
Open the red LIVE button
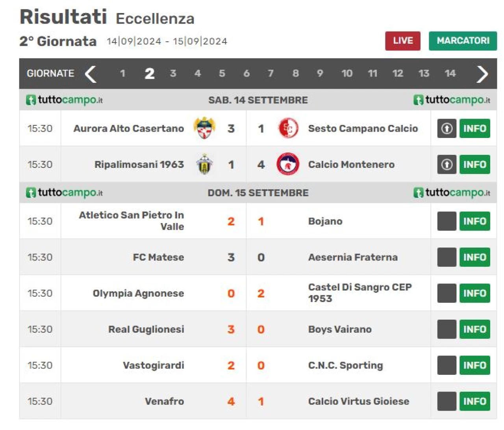pos(403,41)
